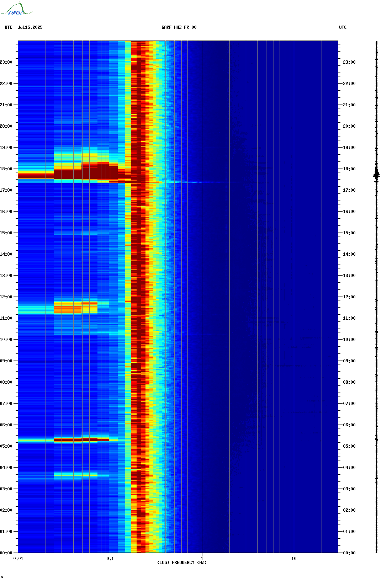Select 17:00 on the left time axis
This screenshot has width=392, height=581.
[6, 190]
